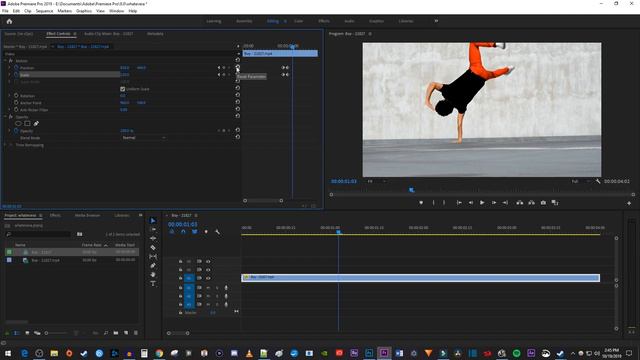Screen dimensions: 640x360
Task: Play the sequence in Program monitor
Action: 482,202
